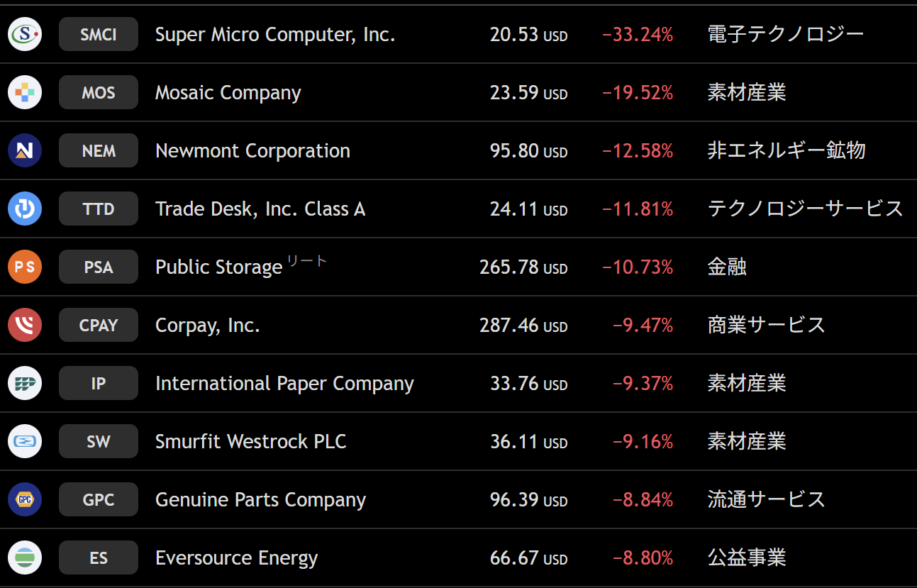Go to Eversource Energy stock page
917x588 pixels.
[236, 558]
